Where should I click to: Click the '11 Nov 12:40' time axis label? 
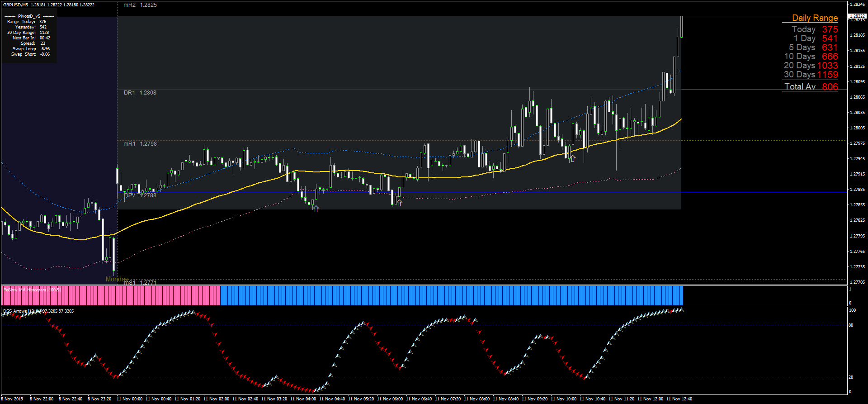click(x=679, y=399)
